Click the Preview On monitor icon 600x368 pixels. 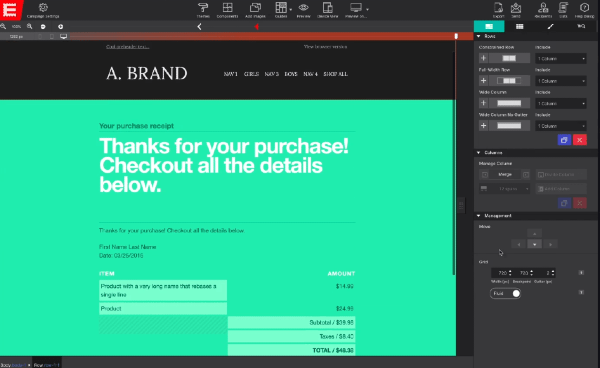coord(355,7)
